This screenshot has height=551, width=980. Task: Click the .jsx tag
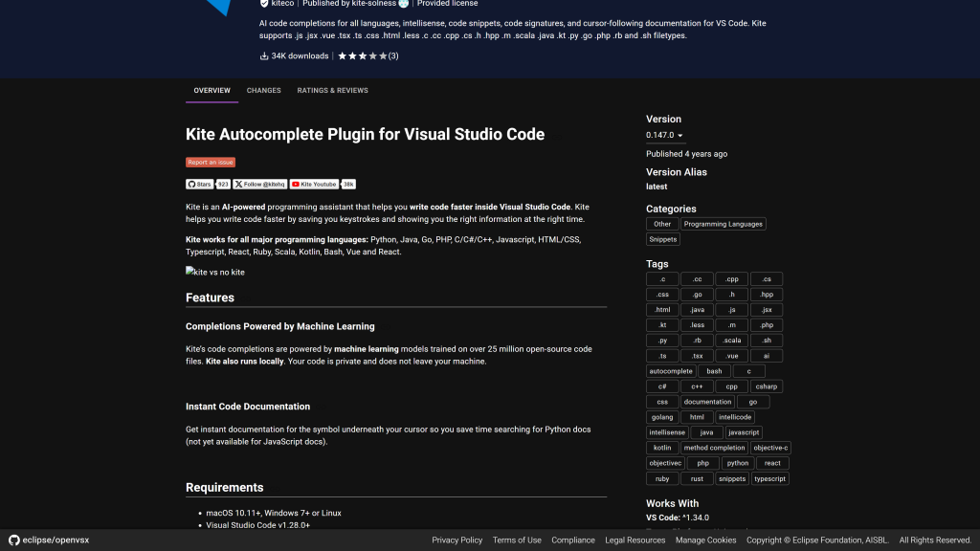pos(767,310)
